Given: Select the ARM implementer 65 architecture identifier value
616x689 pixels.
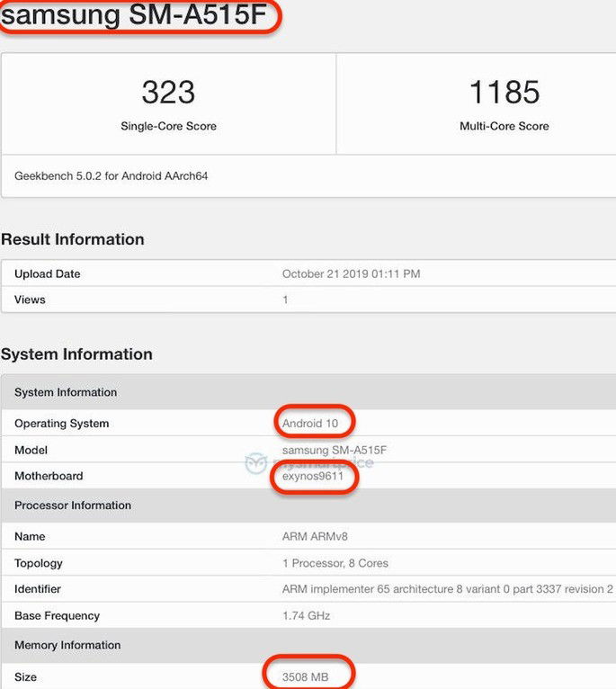Looking at the screenshot, I should point(447,589).
